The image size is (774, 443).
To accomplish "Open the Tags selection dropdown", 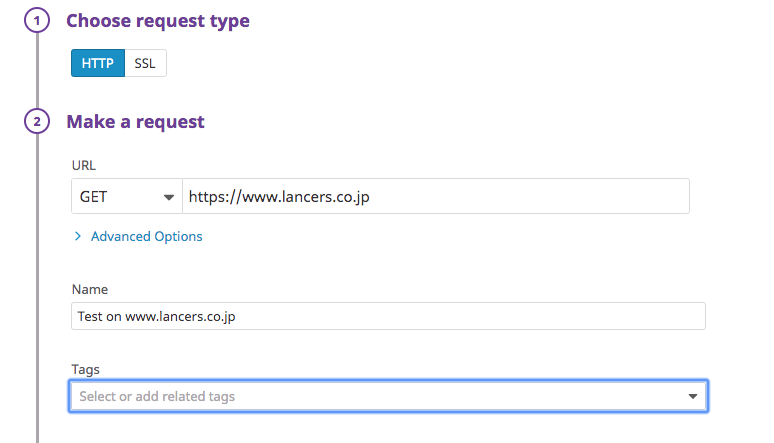I will pyautogui.click(x=388, y=397).
